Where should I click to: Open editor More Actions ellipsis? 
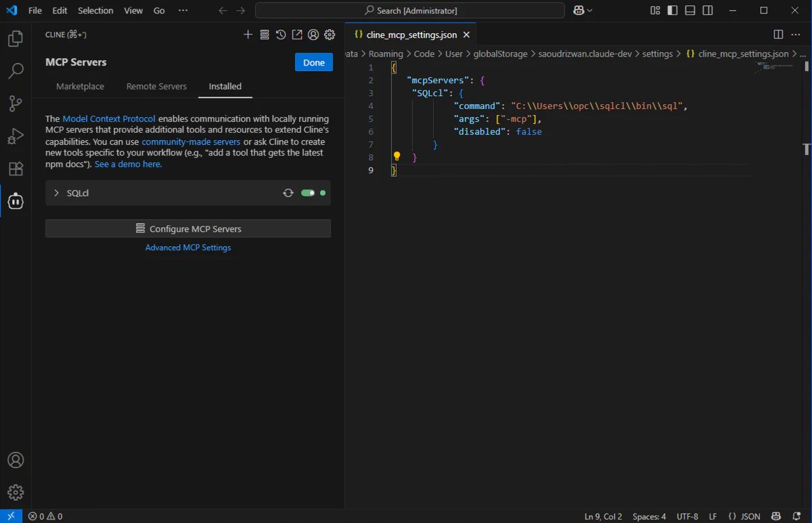tap(796, 35)
